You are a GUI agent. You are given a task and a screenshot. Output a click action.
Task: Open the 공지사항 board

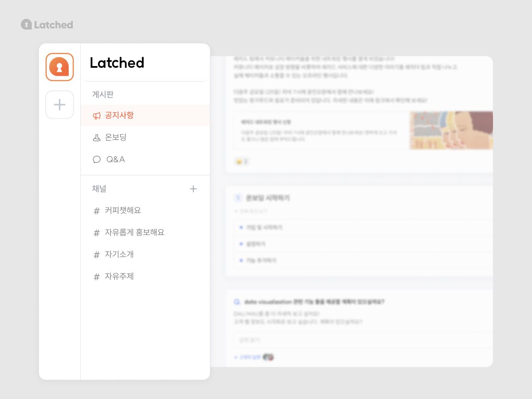pos(145,115)
